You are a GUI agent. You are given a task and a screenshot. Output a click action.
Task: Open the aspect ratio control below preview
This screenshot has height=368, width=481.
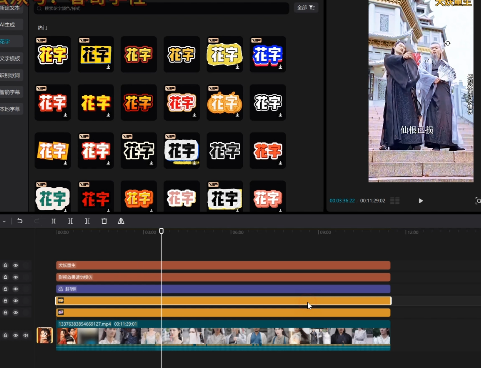395,201
